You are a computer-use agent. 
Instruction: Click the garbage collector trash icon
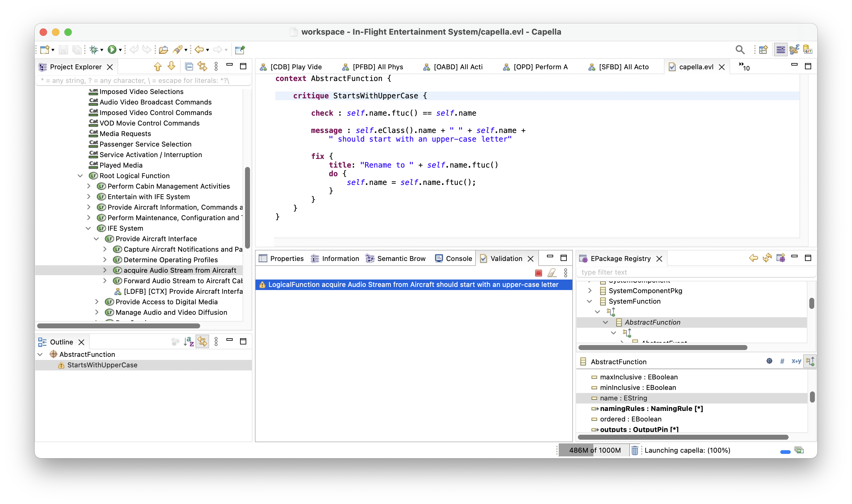tap(634, 450)
